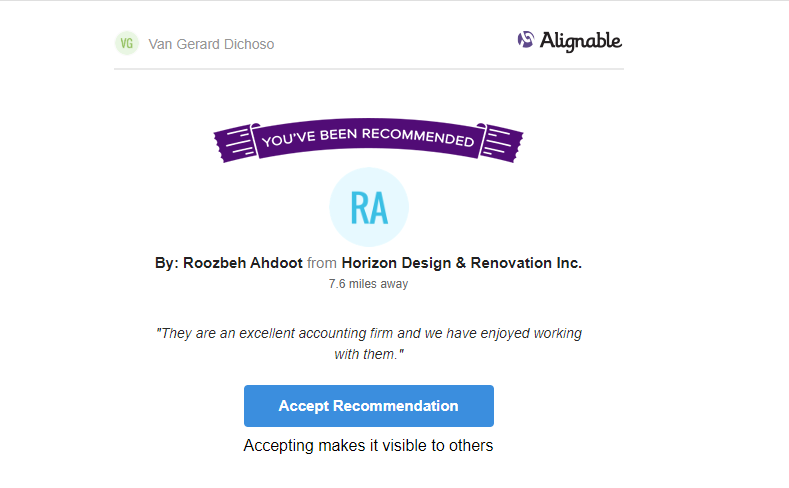Select the Van Gerard Dichoso name
The image size is (789, 488).
coord(211,44)
